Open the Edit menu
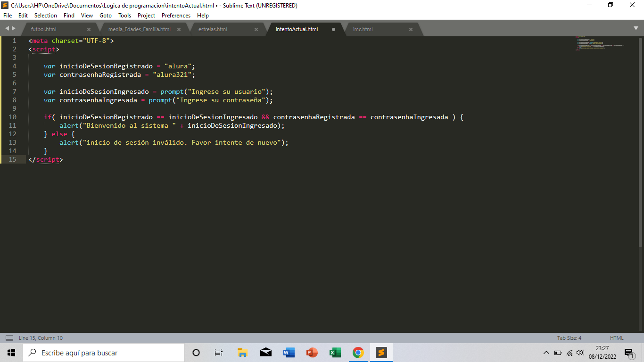This screenshot has width=644, height=362. (x=23, y=16)
